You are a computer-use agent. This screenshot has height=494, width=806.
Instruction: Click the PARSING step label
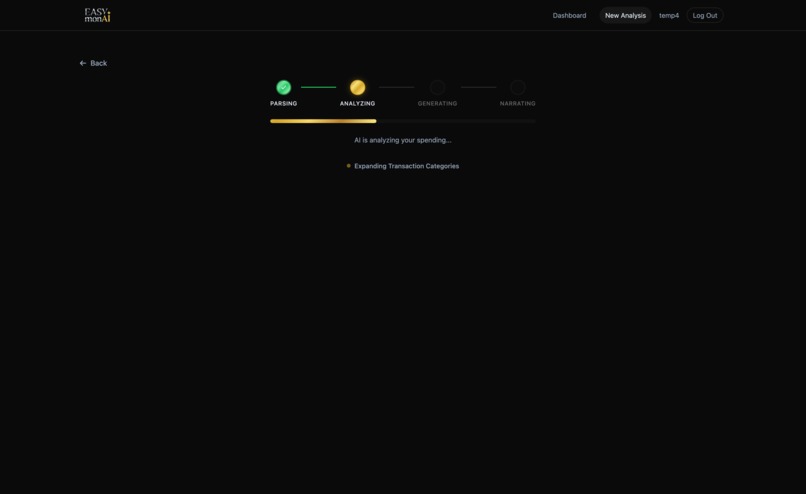(283, 103)
